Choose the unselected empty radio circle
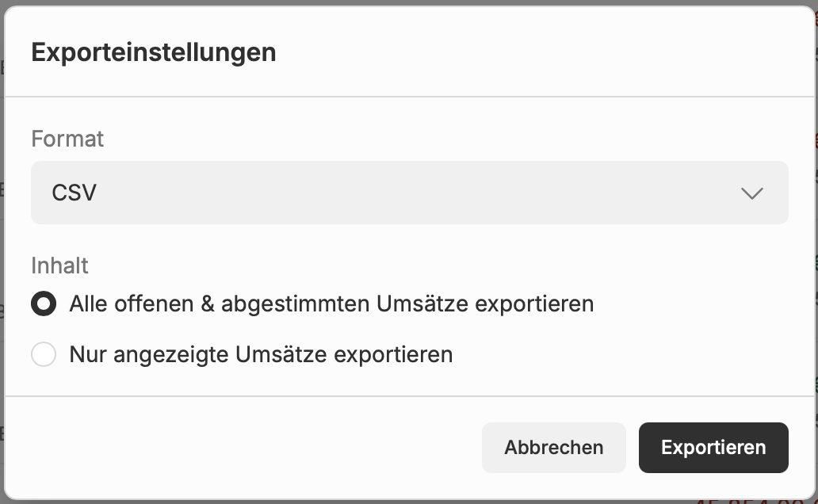The image size is (818, 504). pos(44,354)
